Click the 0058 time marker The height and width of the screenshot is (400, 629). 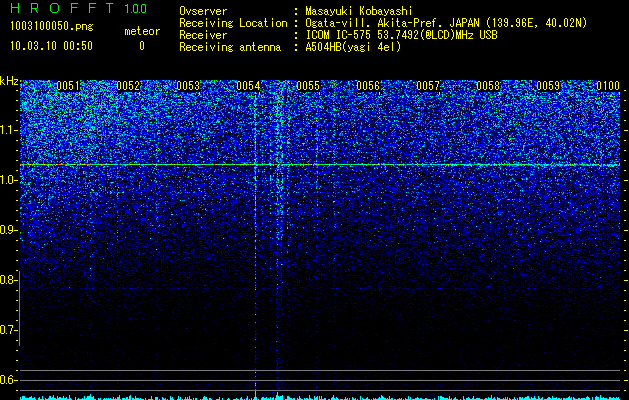[488, 86]
